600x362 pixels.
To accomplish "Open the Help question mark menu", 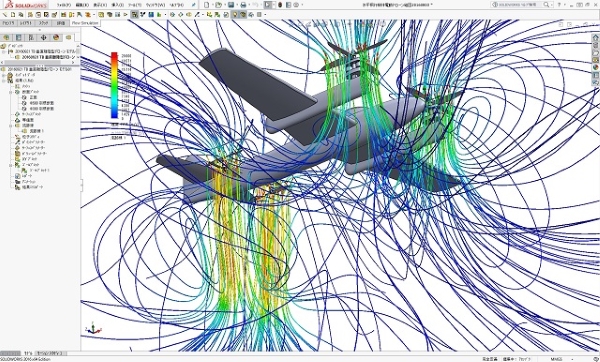I will pos(559,5).
